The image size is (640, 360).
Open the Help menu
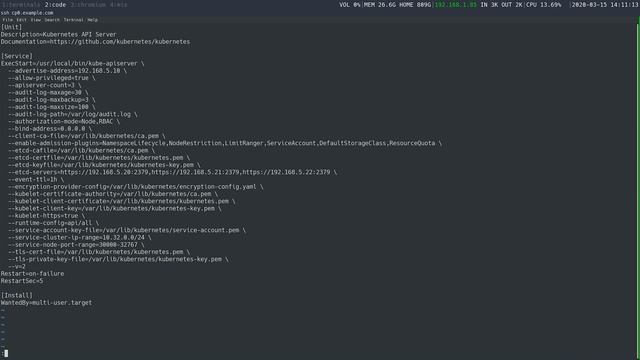(93, 20)
